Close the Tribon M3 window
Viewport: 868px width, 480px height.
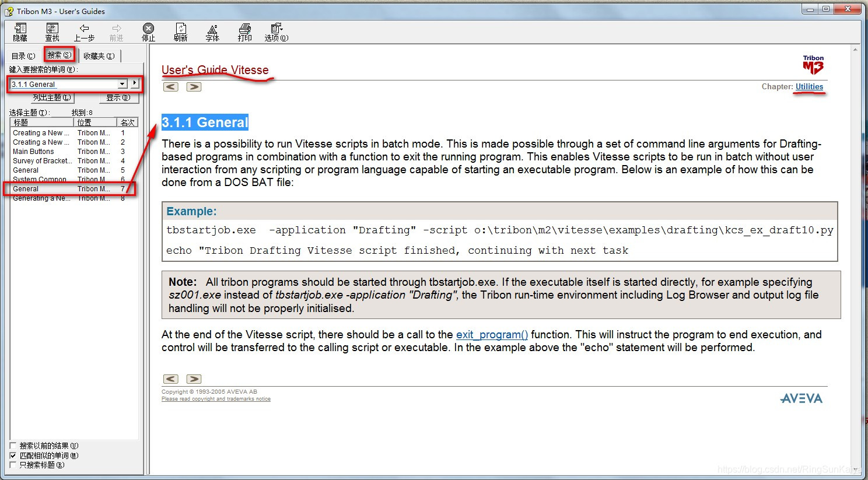847,9
